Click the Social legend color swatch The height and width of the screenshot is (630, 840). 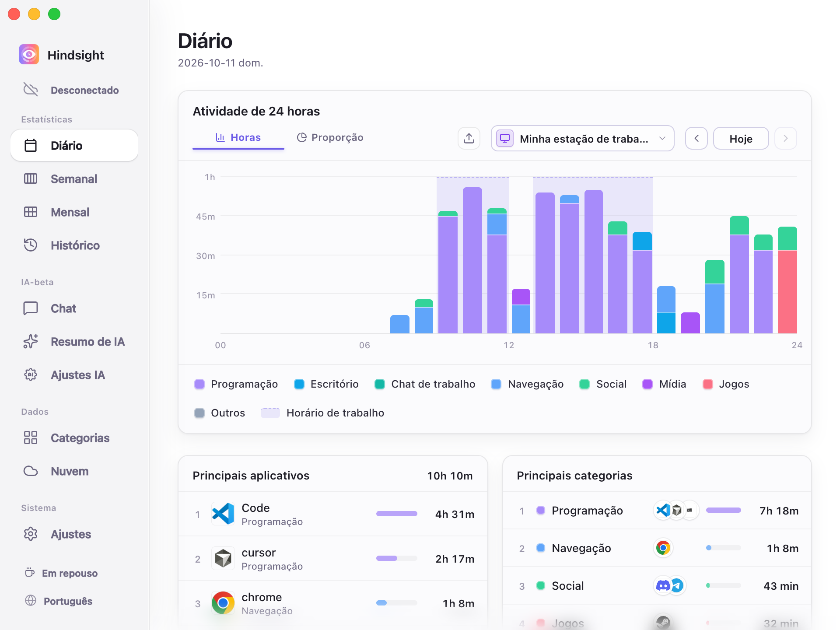pyautogui.click(x=584, y=384)
